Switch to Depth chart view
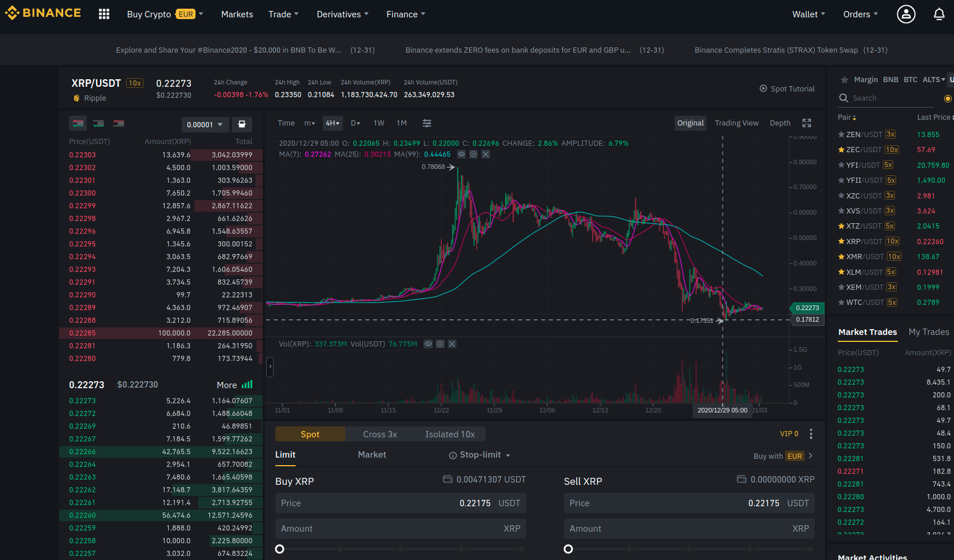The width and height of the screenshot is (954, 560). 780,123
